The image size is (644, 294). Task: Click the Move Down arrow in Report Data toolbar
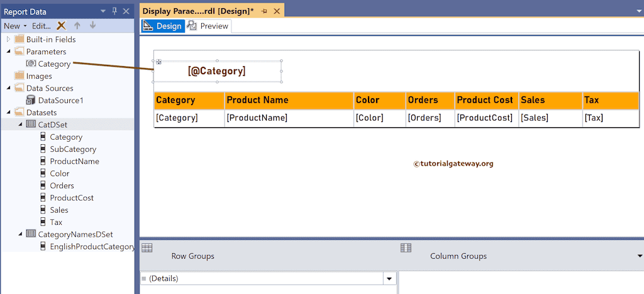92,25
